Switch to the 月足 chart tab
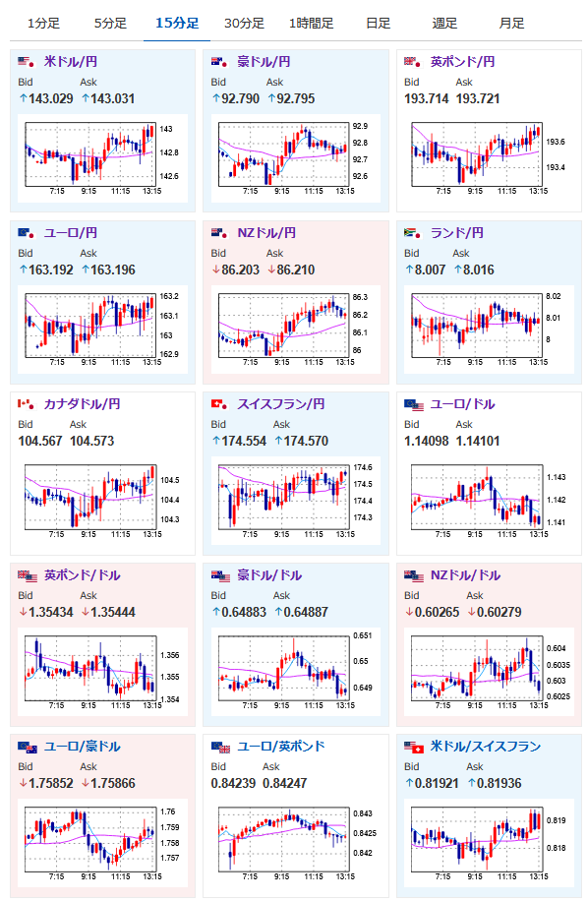The width and height of the screenshot is (588, 901). 511,24
